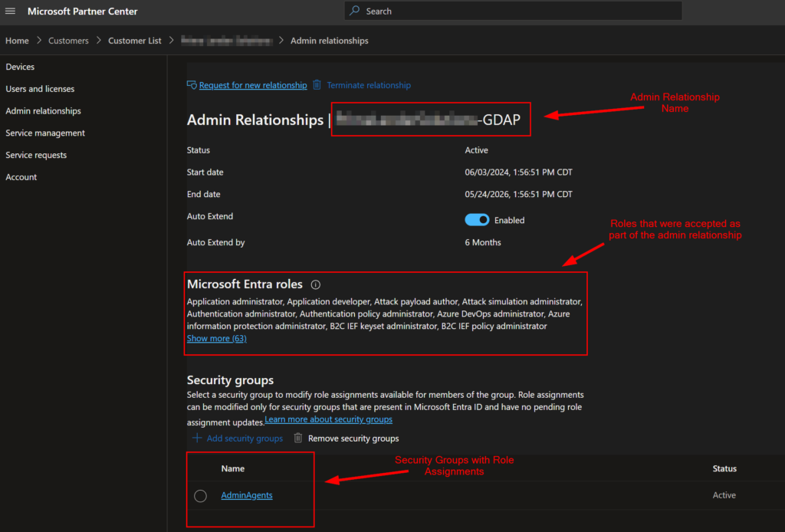Click the AdminAgents security group link

247,496
